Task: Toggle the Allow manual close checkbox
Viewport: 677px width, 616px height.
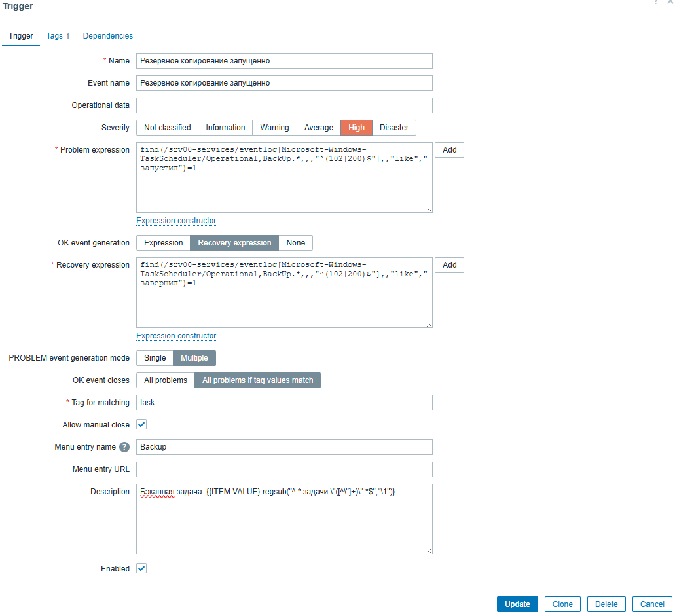Action: [x=141, y=425]
